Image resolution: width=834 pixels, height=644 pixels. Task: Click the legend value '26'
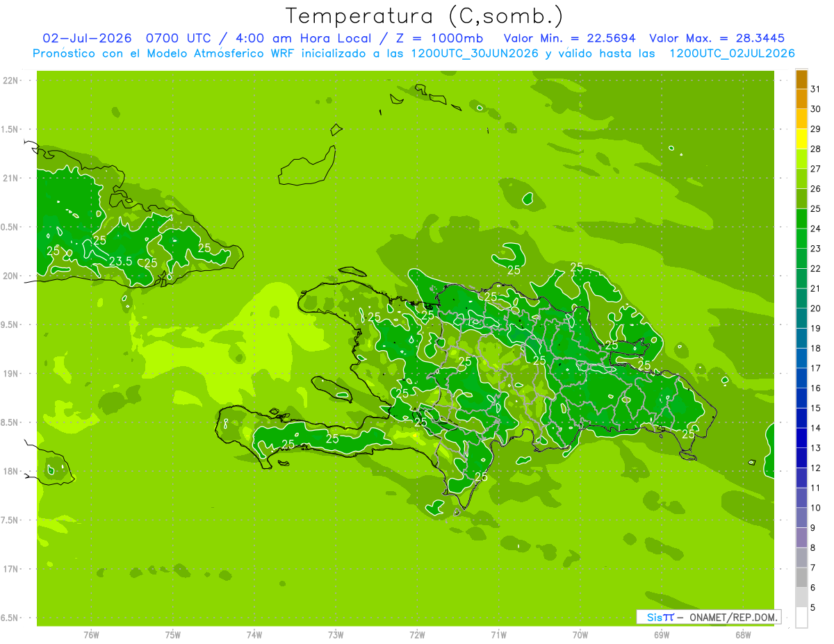(816, 189)
